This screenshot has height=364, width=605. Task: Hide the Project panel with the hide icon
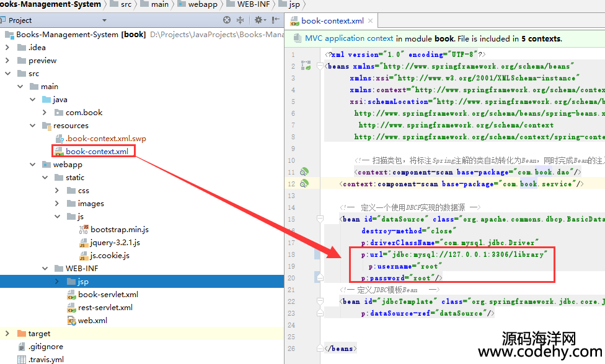(275, 20)
